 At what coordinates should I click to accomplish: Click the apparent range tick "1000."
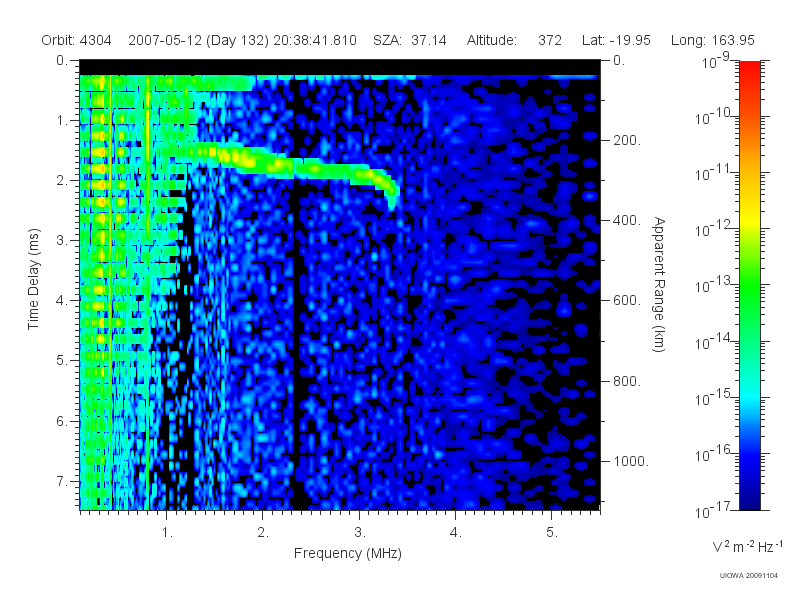pyautogui.click(x=631, y=461)
